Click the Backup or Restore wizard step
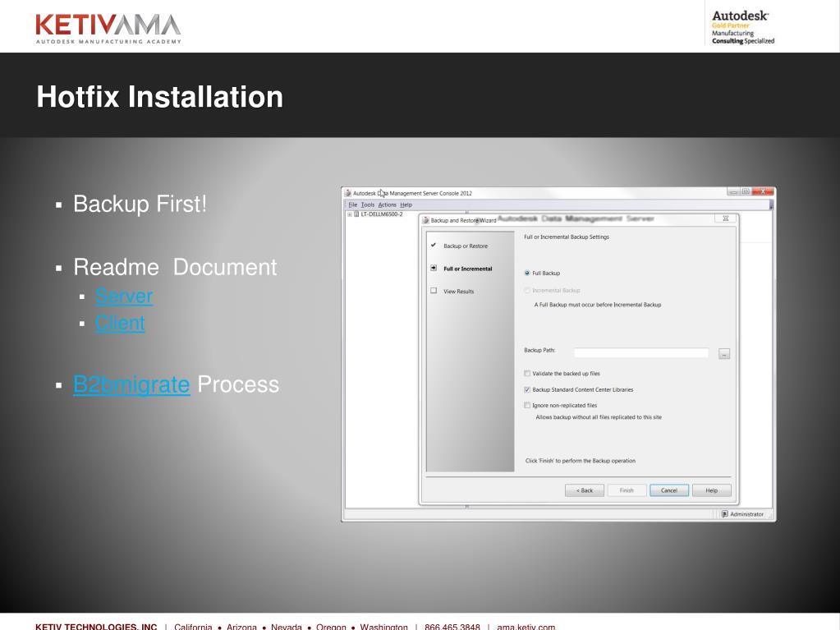 [466, 246]
